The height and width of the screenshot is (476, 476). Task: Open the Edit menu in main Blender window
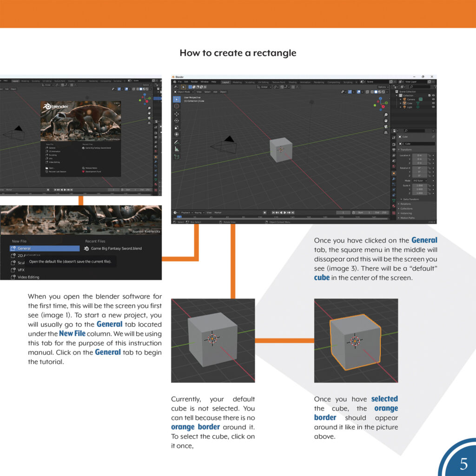pyautogui.click(x=186, y=82)
